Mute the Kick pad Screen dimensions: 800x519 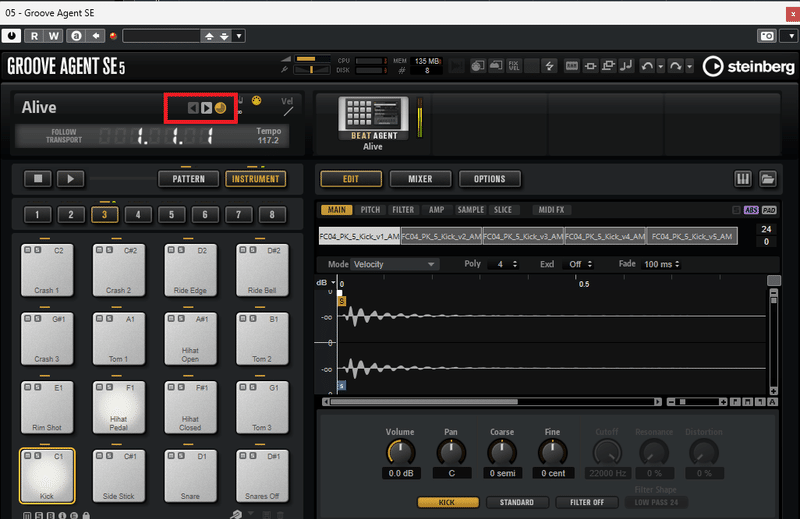(28, 456)
